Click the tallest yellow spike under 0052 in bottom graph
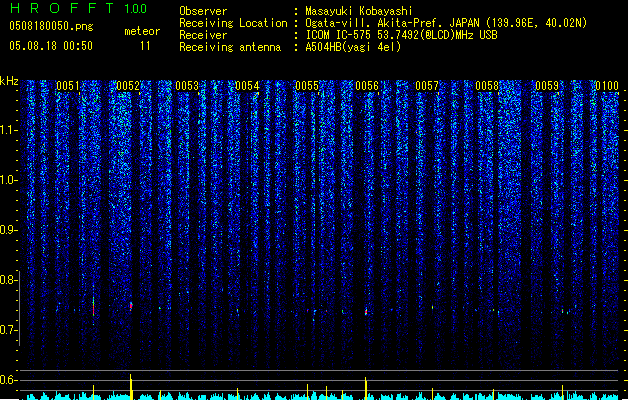629x400 pixels. tap(131, 387)
